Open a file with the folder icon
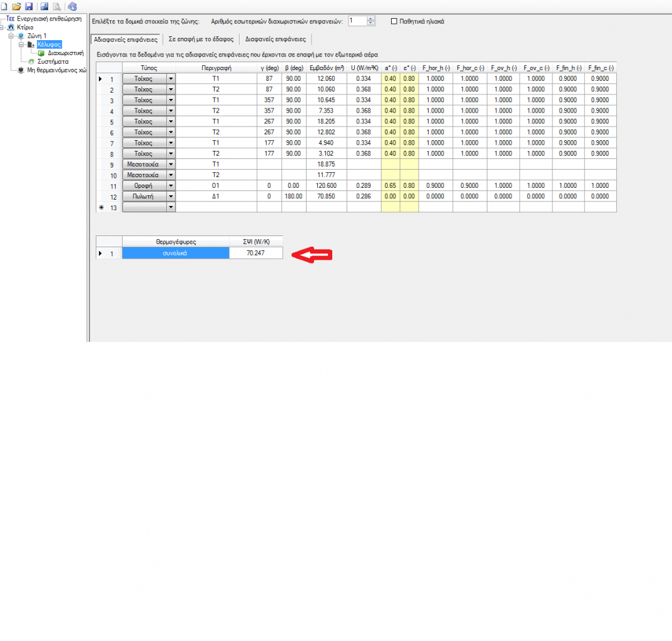 click(x=16, y=6)
